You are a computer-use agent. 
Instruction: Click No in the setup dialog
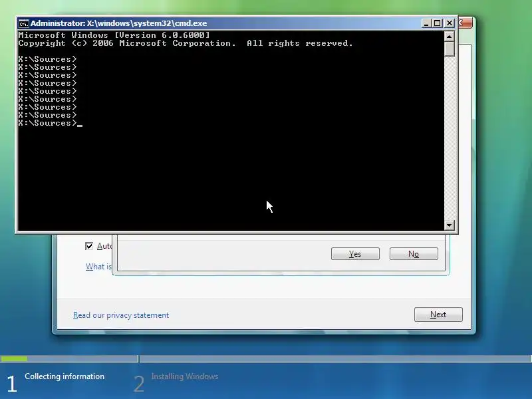414,254
